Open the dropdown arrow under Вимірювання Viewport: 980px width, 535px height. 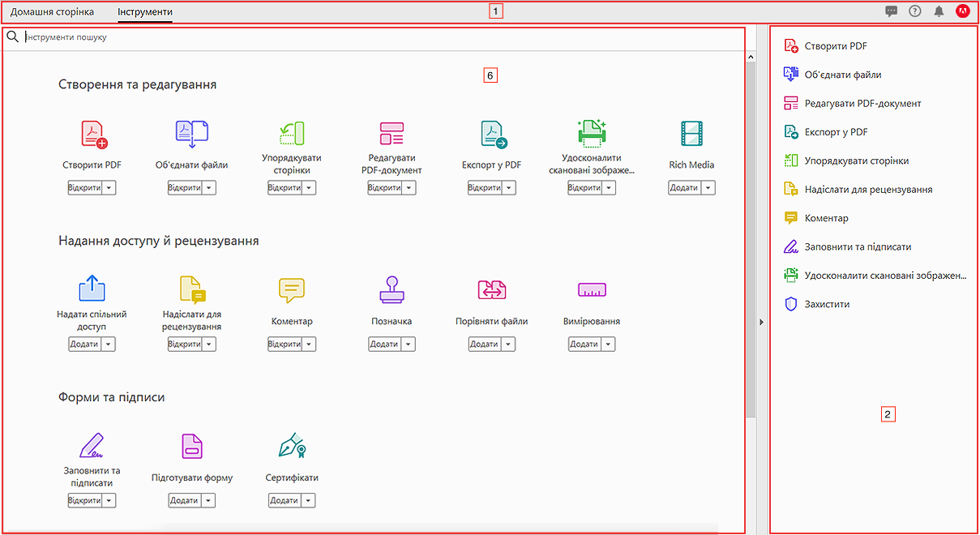(608, 345)
